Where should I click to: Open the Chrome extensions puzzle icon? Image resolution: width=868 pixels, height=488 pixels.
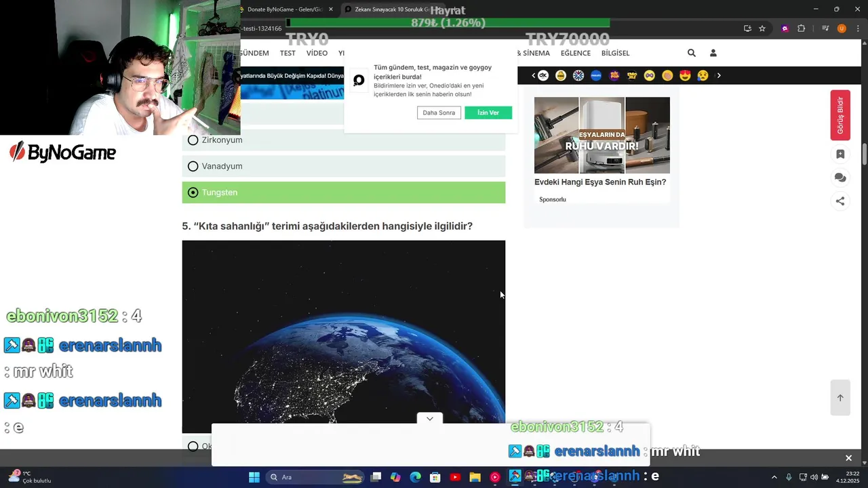click(x=801, y=28)
